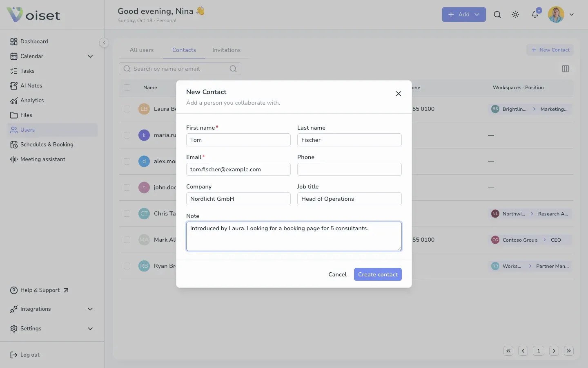Click into the Note text area

(294, 236)
